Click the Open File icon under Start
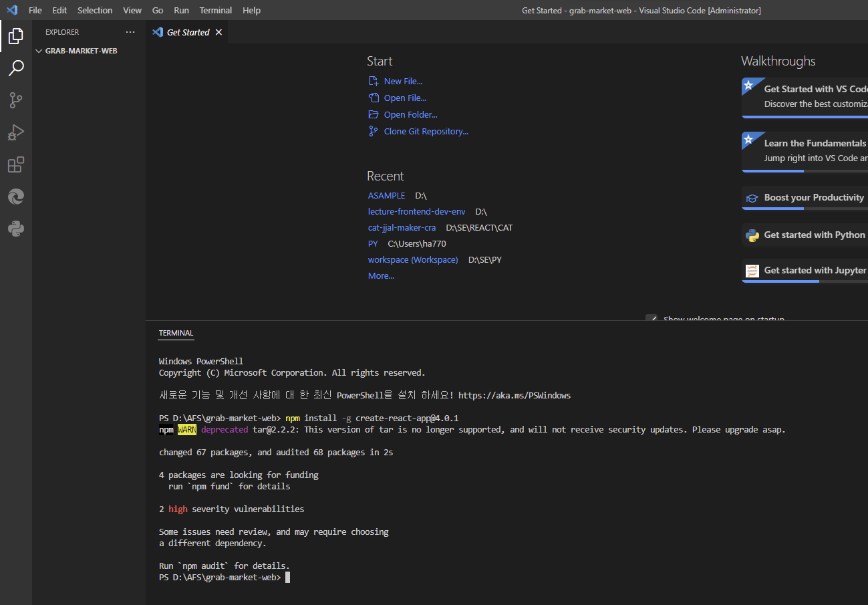The image size is (868, 605). pyautogui.click(x=374, y=98)
